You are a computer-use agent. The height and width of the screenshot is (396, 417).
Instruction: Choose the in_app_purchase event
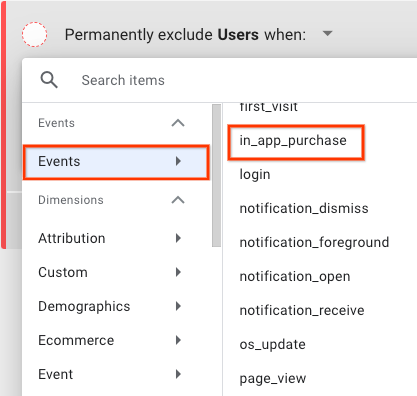click(x=293, y=141)
